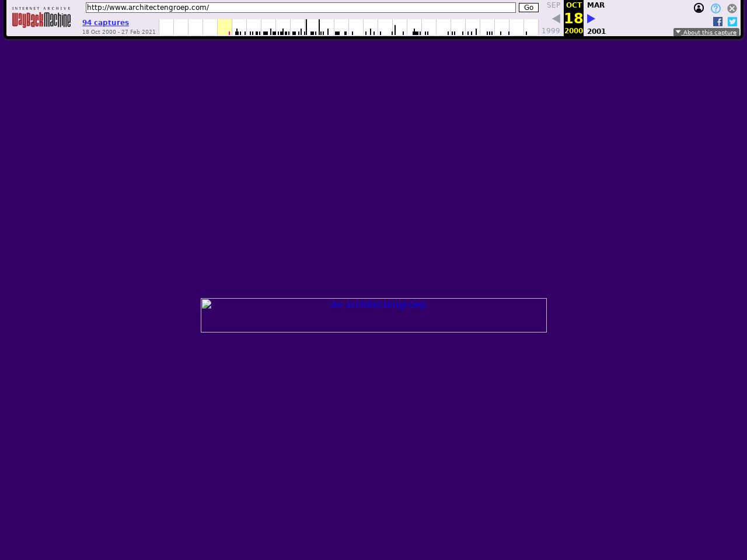Close the Wayback toolbar with X icon

coord(732,8)
